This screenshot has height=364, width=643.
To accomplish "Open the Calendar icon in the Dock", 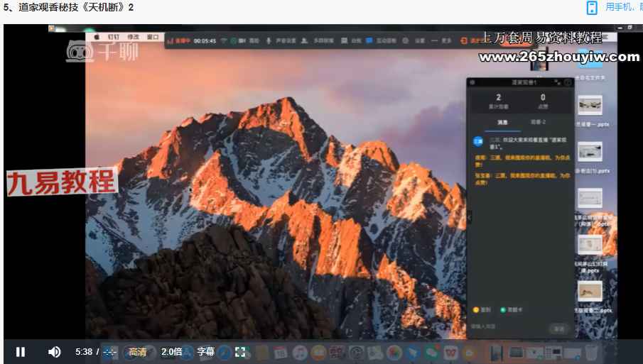I will [281, 353].
